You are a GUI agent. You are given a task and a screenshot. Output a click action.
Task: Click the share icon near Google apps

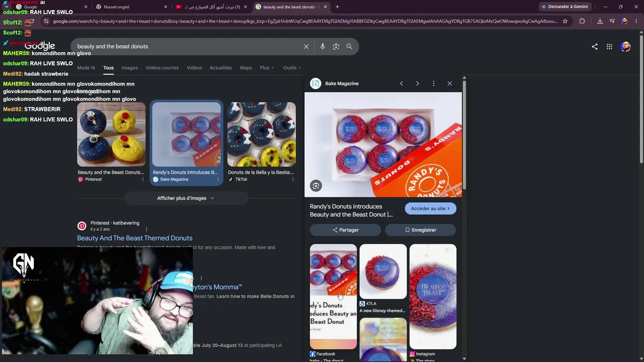595,47
